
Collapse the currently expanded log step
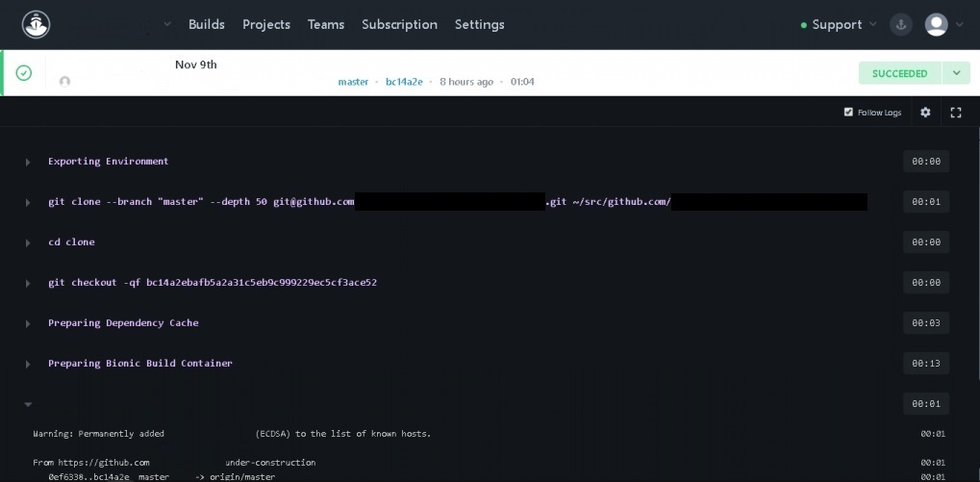[x=28, y=404]
